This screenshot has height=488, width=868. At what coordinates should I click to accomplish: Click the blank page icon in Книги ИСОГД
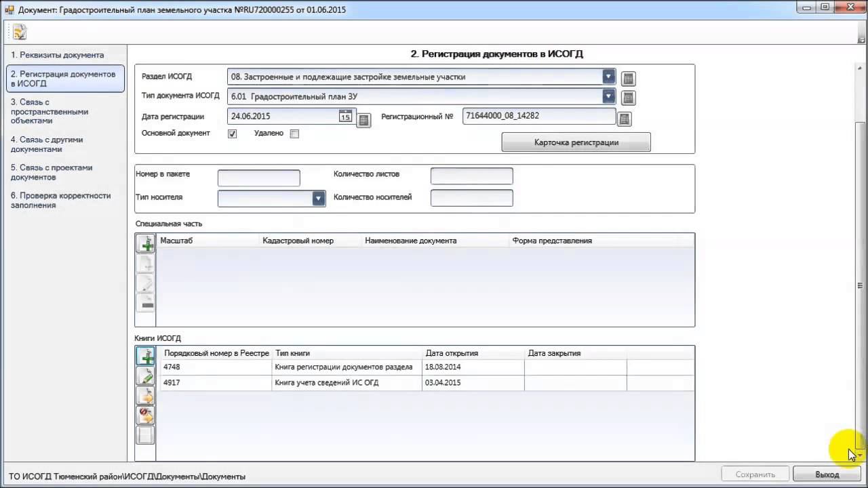(145, 434)
